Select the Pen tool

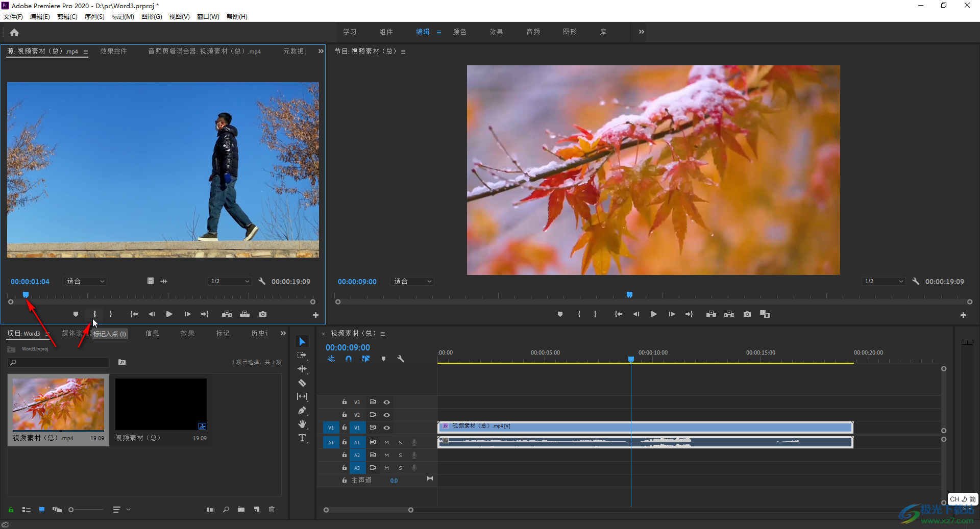(302, 410)
